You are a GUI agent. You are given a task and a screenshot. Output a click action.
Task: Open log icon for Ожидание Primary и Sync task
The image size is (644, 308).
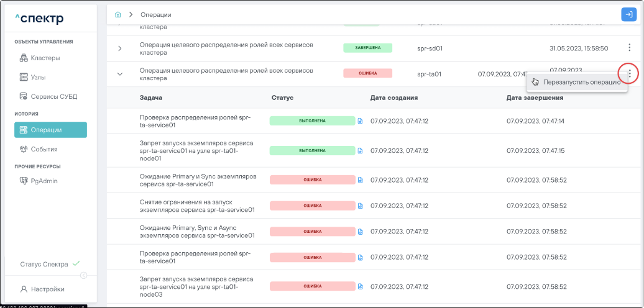[360, 180]
